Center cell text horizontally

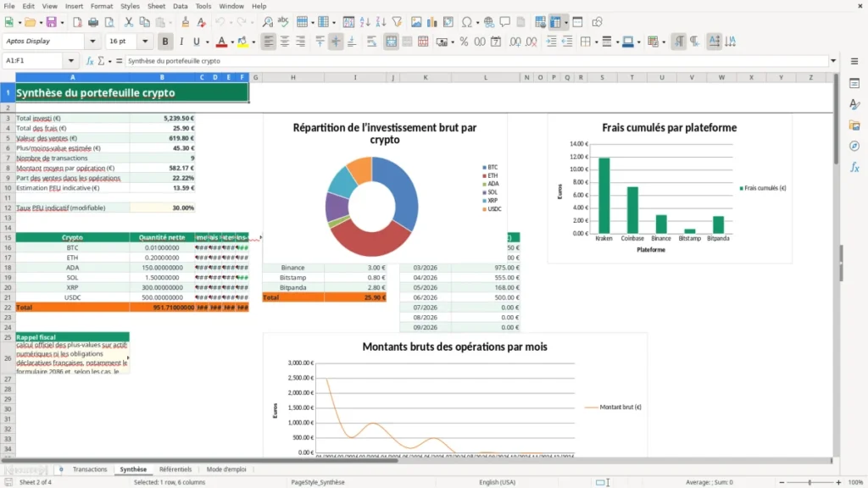tap(285, 42)
